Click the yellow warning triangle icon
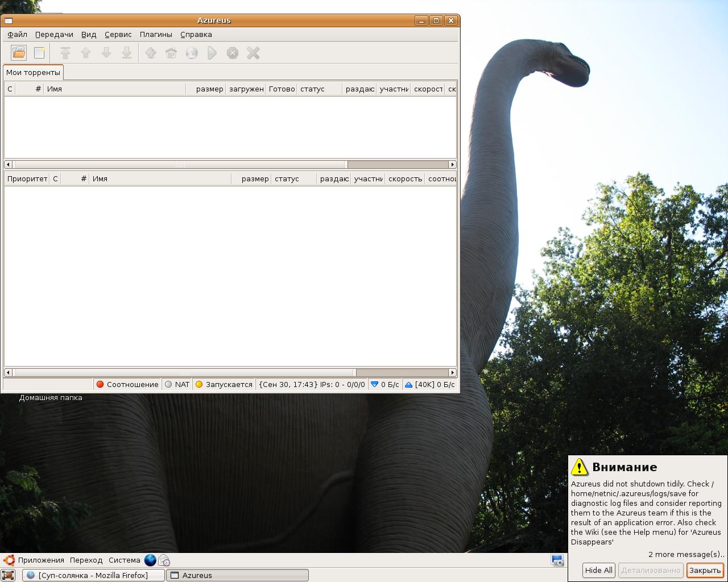The width and height of the screenshot is (728, 582). 580,467
